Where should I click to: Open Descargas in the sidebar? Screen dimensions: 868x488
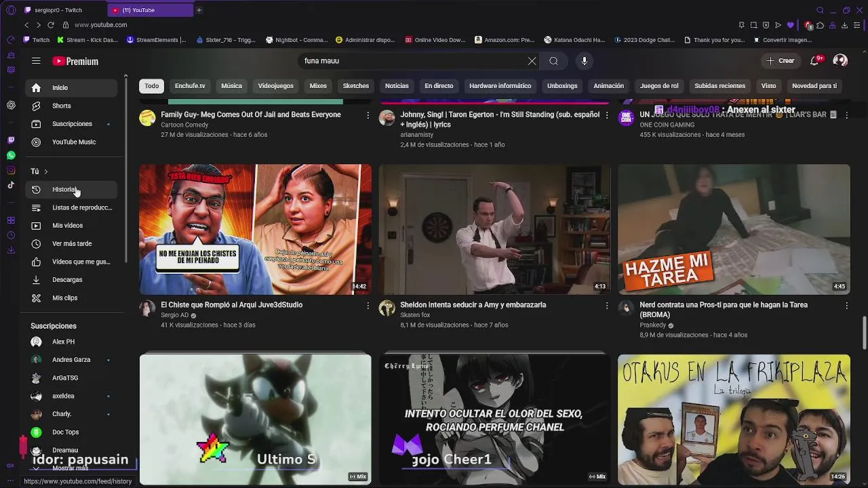click(71, 280)
